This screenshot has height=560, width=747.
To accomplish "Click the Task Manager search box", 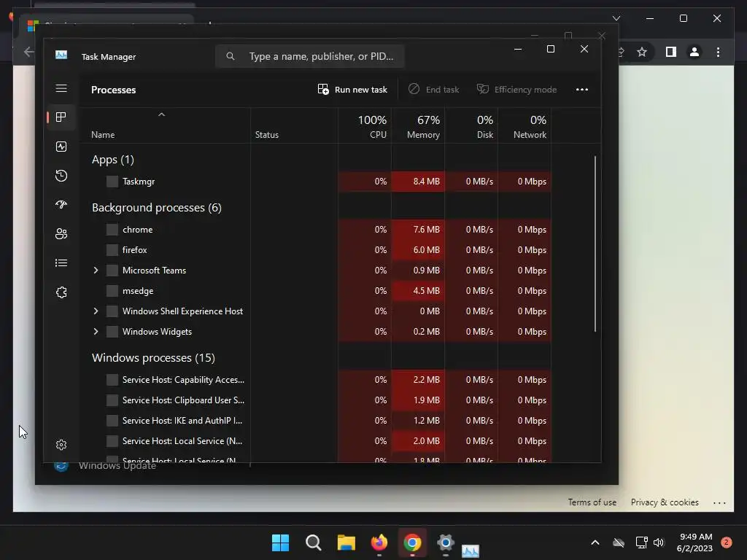I will pyautogui.click(x=309, y=56).
